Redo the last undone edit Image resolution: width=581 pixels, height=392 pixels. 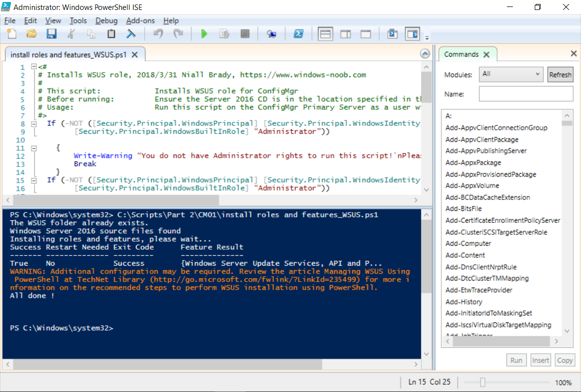point(178,34)
